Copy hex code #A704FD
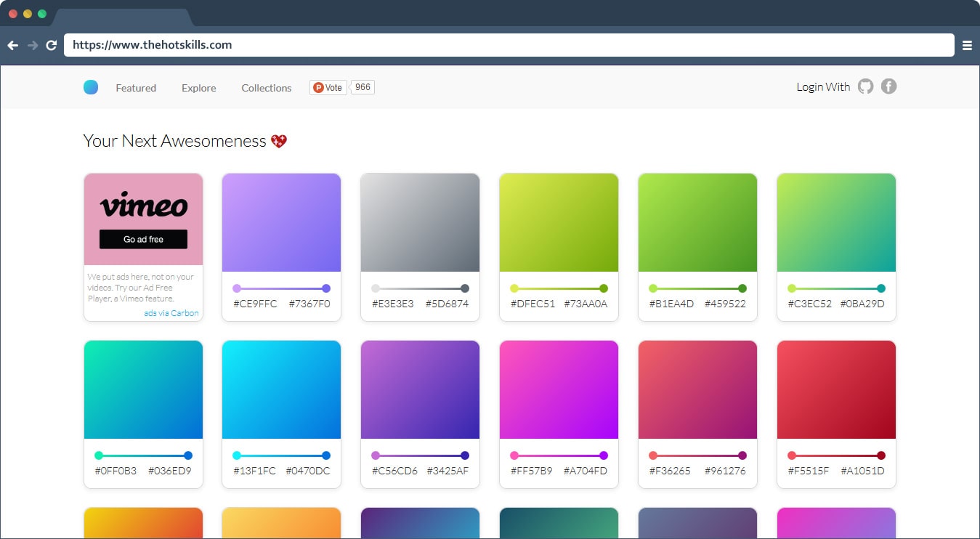 585,471
